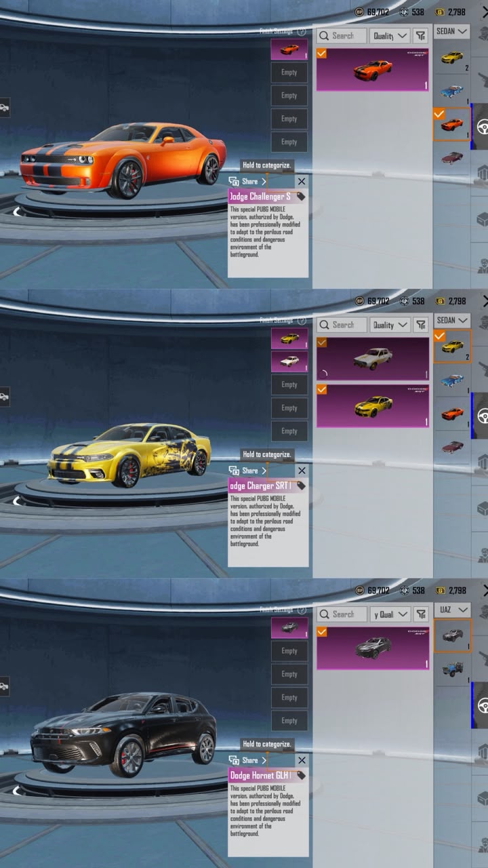Open Finish Settings help icon on Hornet screen
Image resolution: width=488 pixels, height=868 pixels.
[x=302, y=610]
